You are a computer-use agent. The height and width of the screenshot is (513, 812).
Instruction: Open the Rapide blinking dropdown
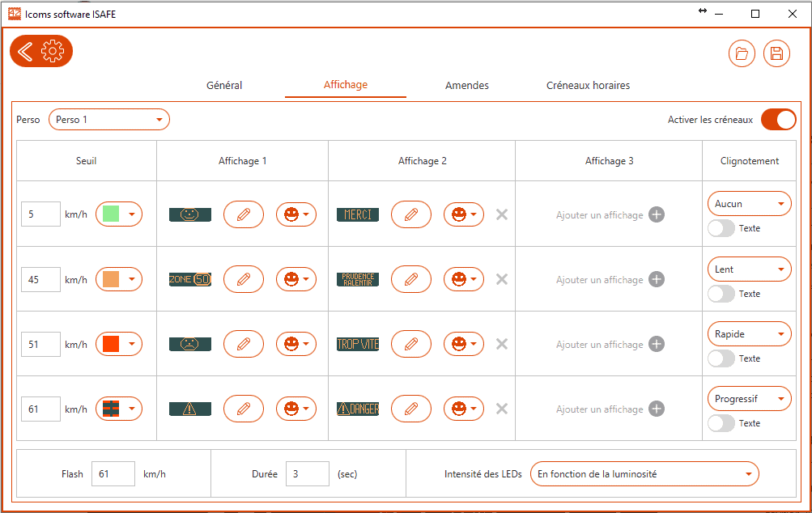[x=749, y=333]
